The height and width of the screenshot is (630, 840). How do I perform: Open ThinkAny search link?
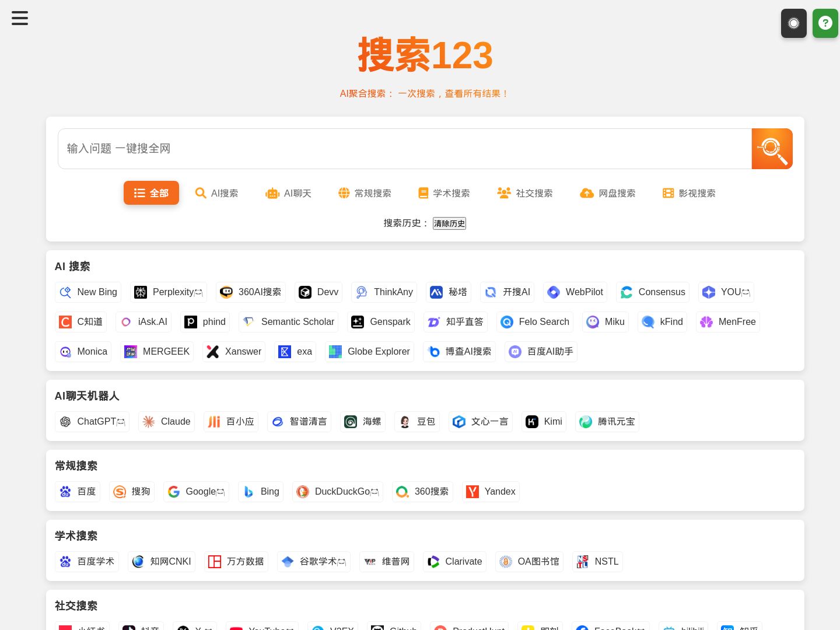(384, 292)
